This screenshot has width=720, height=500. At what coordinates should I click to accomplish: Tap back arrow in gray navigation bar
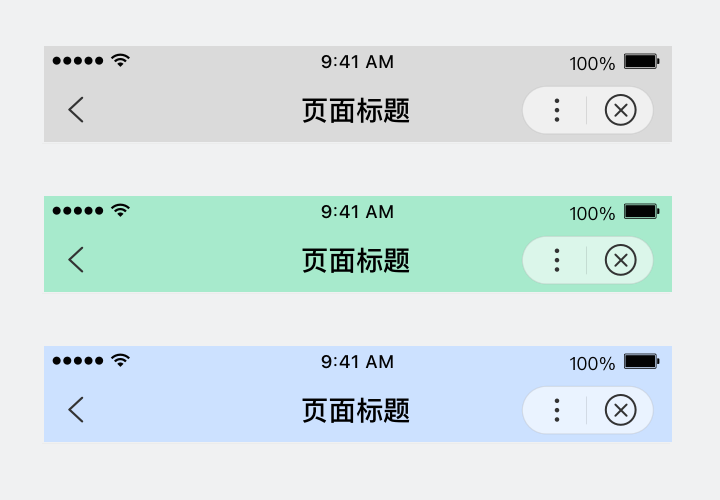pos(76,110)
